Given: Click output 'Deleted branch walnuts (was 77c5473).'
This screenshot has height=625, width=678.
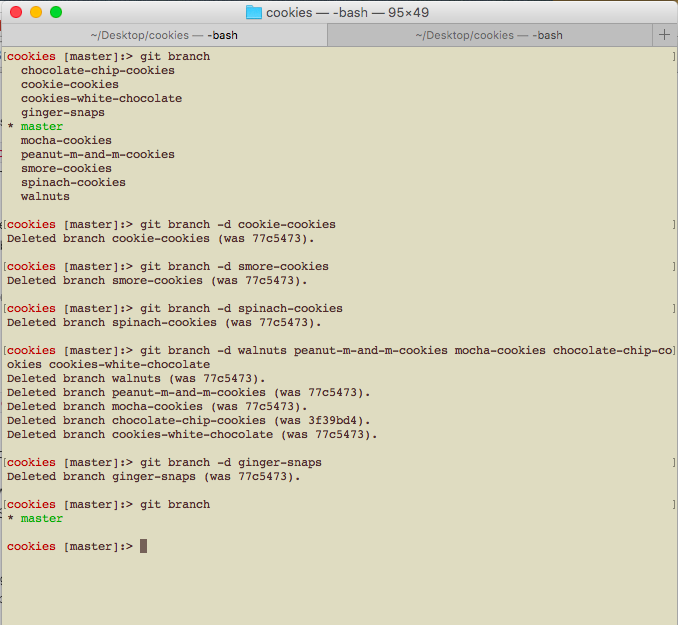Looking at the screenshot, I should tap(136, 378).
